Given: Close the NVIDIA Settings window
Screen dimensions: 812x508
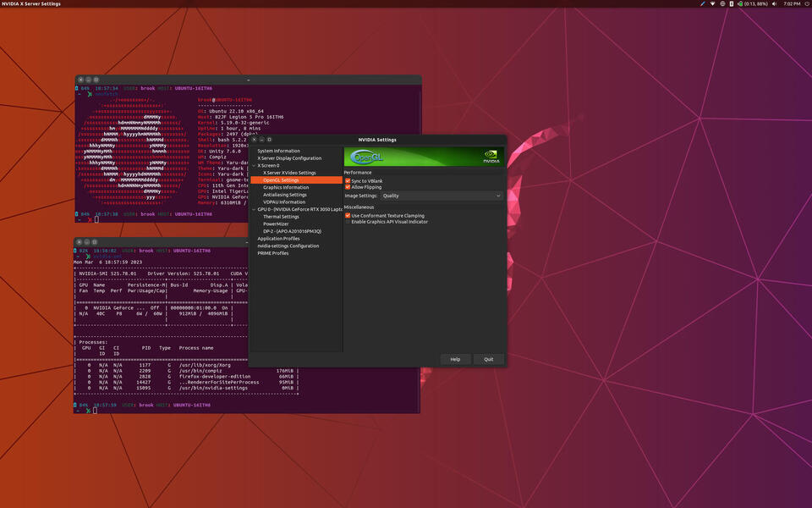Looking at the screenshot, I should coord(255,140).
